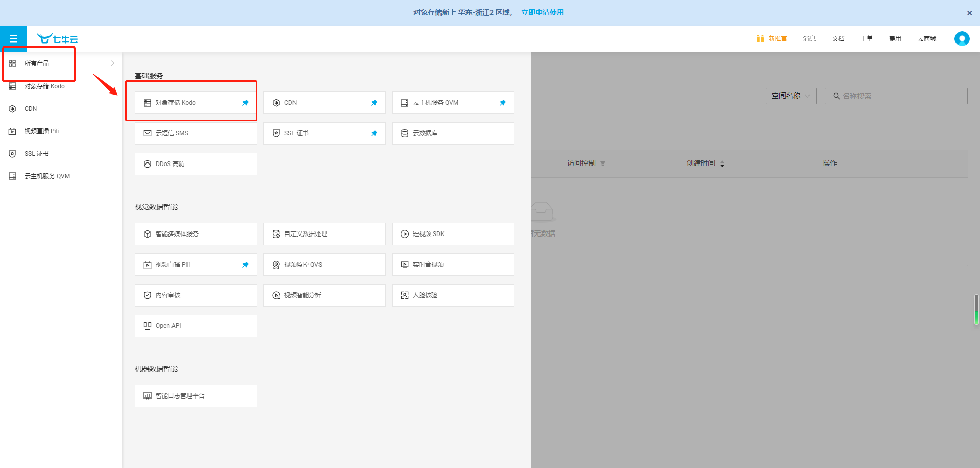Click the user avatar icon

[962, 39]
